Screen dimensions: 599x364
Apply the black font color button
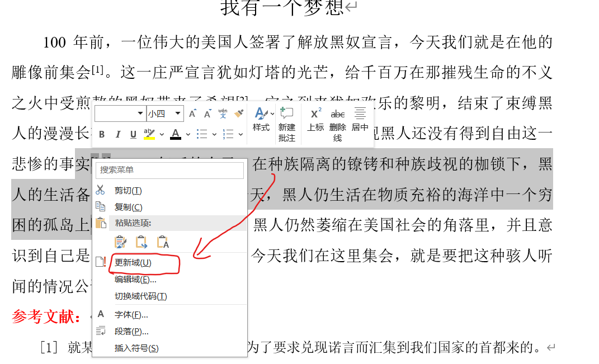coord(176,134)
